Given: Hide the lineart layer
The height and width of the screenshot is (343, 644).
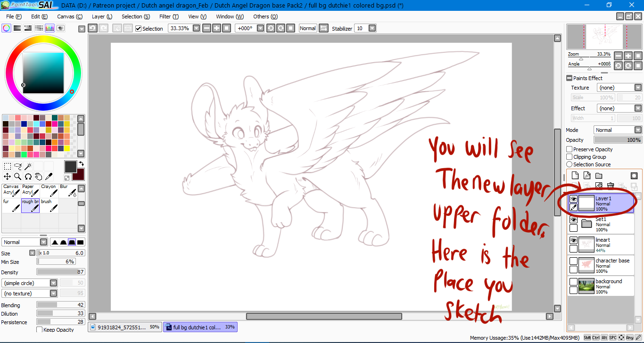Looking at the screenshot, I should (573, 240).
